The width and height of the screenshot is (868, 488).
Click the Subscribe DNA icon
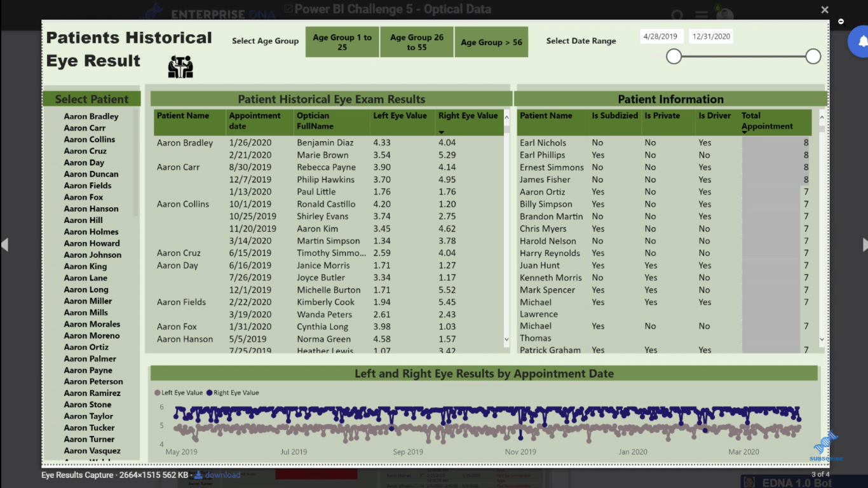pyautogui.click(x=825, y=446)
